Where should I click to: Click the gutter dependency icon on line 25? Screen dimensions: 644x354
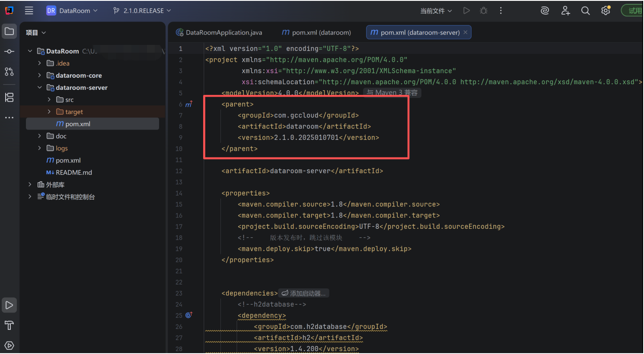188,315
